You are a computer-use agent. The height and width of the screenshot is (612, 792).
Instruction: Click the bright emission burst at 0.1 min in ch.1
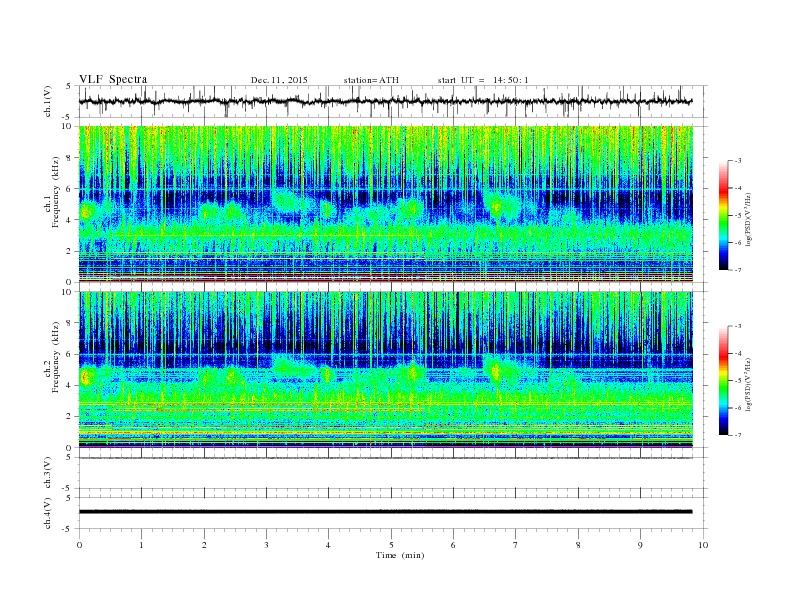click(86, 211)
